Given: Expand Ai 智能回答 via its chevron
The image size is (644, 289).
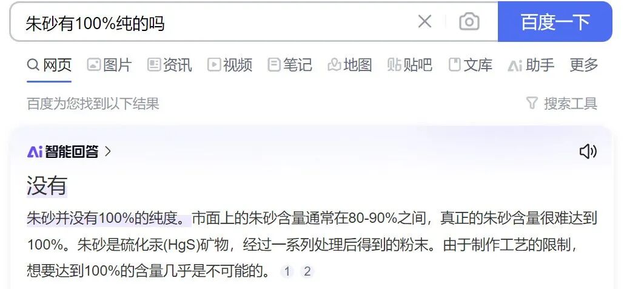Looking at the screenshot, I should pyautogui.click(x=108, y=152).
